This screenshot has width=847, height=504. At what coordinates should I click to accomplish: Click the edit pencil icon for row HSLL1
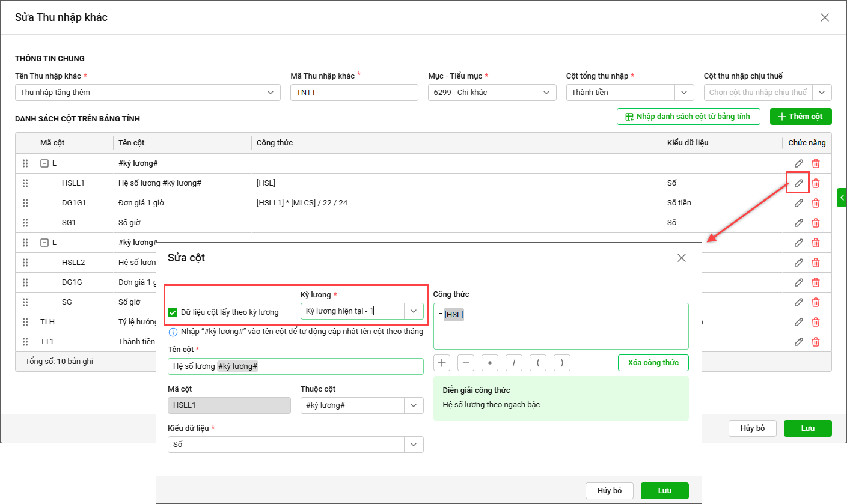pos(798,183)
